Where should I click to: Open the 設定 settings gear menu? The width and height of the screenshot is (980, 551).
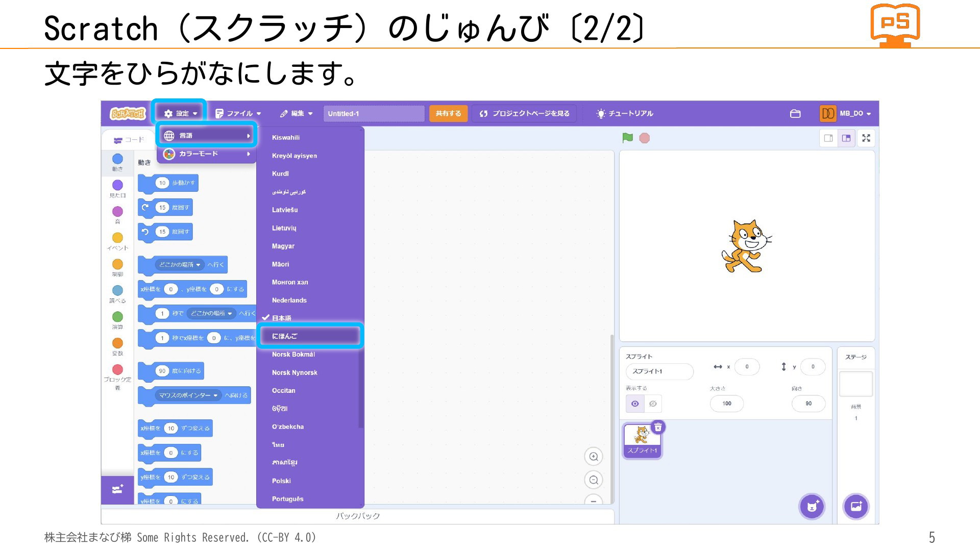click(180, 113)
